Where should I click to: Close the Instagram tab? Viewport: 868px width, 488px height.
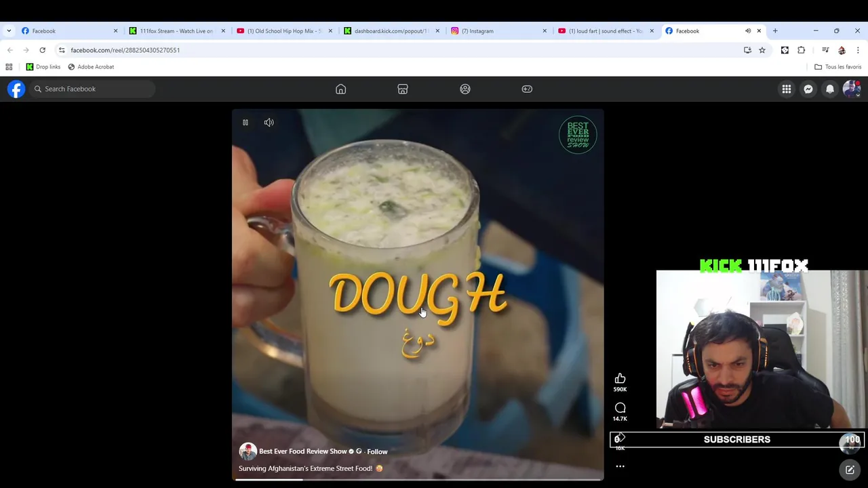pyautogui.click(x=545, y=30)
